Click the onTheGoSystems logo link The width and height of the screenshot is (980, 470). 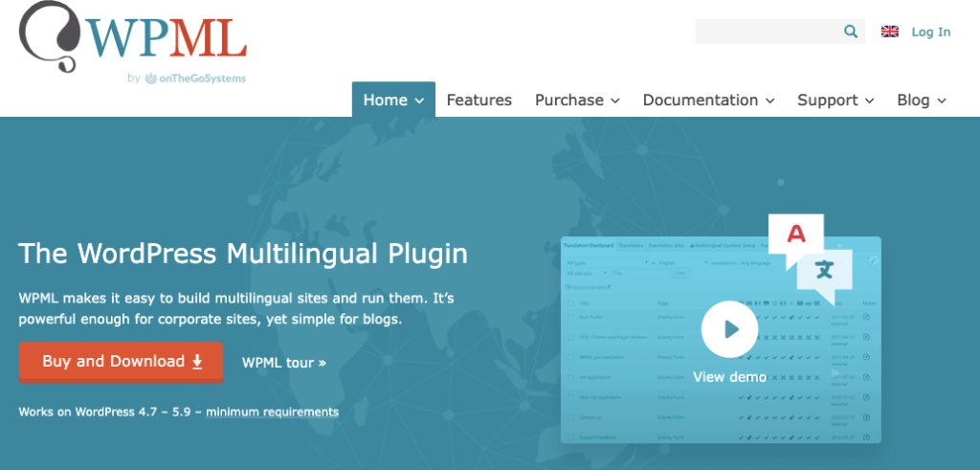pyautogui.click(x=195, y=78)
